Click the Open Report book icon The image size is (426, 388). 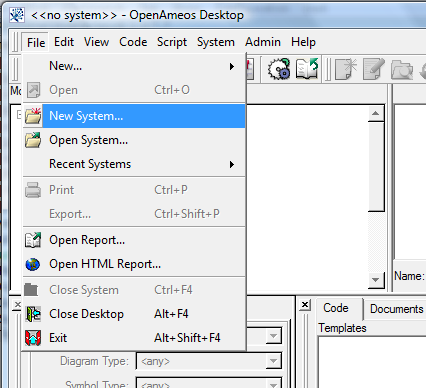[x=33, y=240]
